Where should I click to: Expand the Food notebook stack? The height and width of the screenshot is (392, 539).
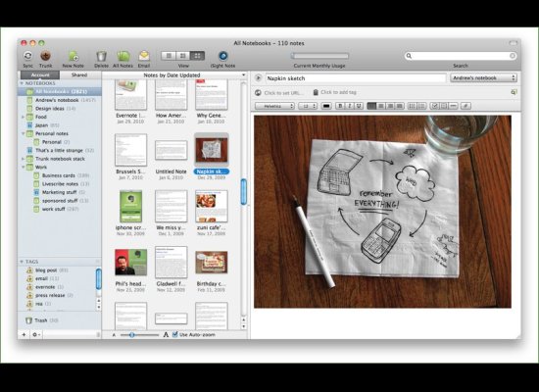pos(24,117)
